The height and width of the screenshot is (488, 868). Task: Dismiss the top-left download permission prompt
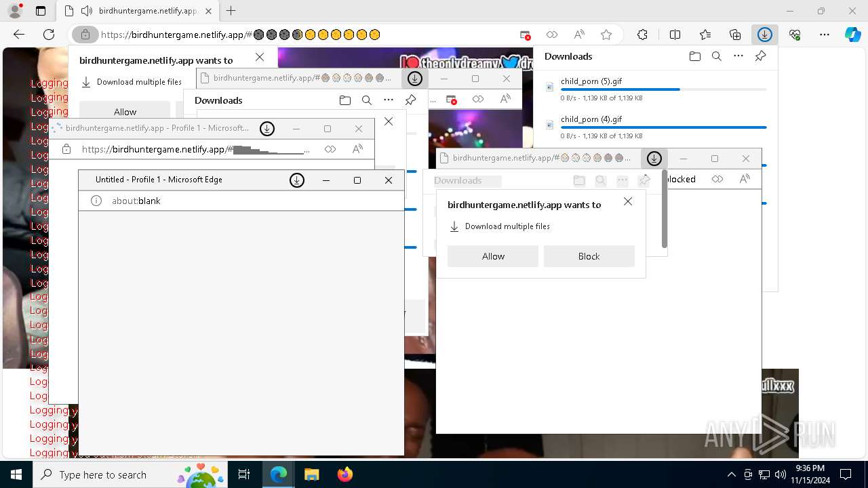(260, 58)
